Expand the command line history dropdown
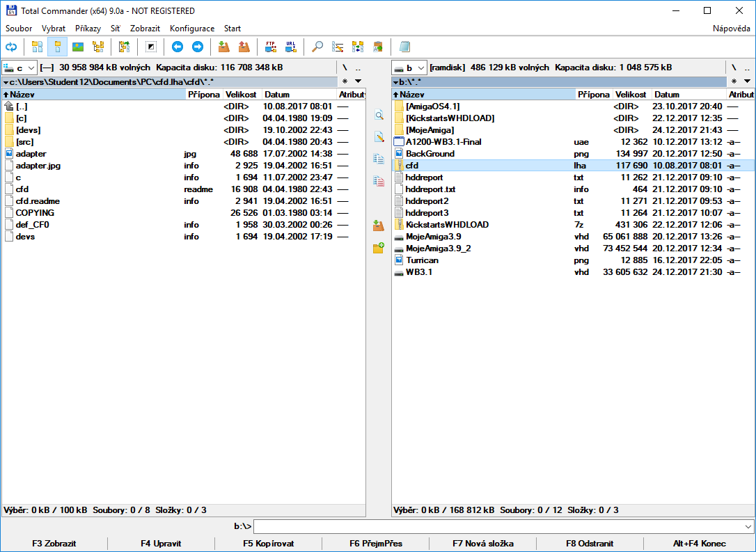 coord(748,526)
